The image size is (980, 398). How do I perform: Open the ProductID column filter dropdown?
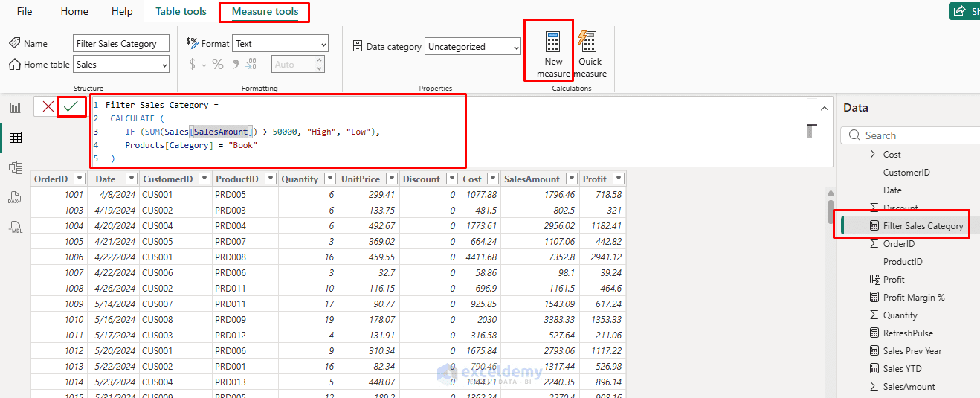270,179
